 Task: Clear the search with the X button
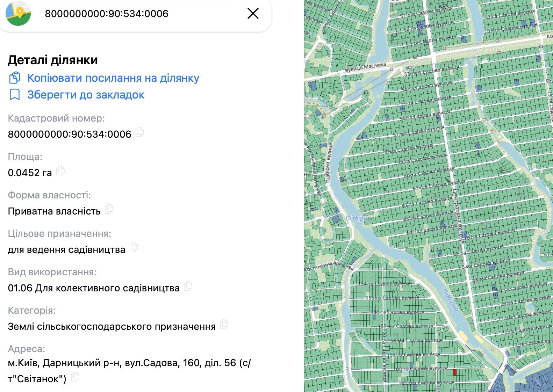253,14
